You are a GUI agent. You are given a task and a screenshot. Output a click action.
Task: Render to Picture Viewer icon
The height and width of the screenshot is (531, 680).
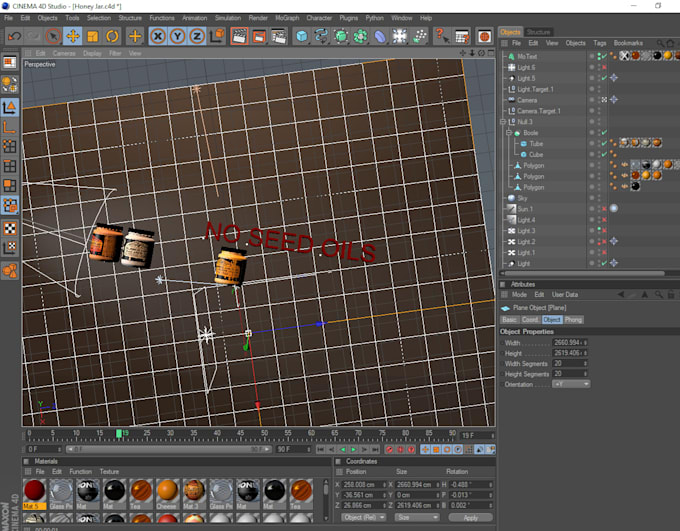pos(259,36)
